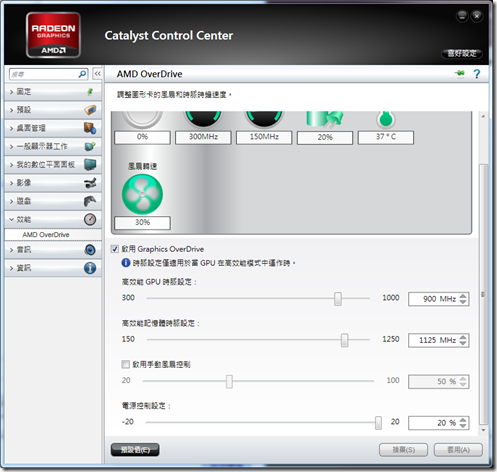Click the Radeon Graphics AMD logo
The height and width of the screenshot is (472, 497).
53,35
